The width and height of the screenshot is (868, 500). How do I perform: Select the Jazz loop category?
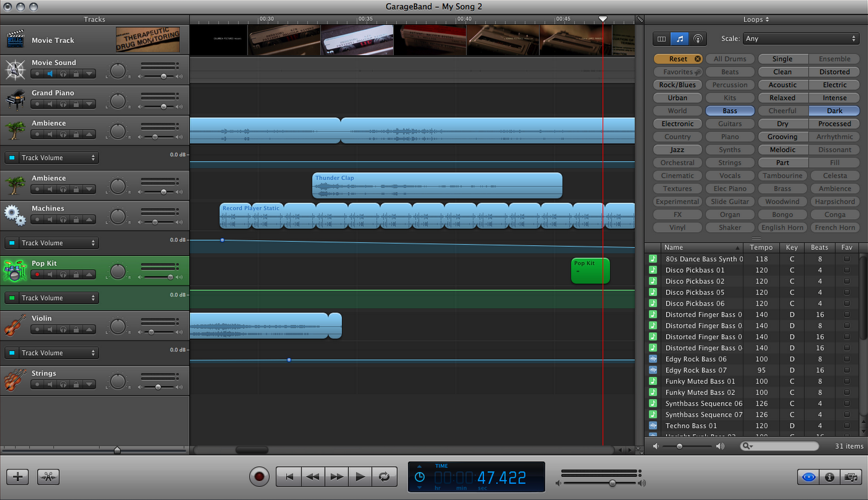click(x=677, y=149)
